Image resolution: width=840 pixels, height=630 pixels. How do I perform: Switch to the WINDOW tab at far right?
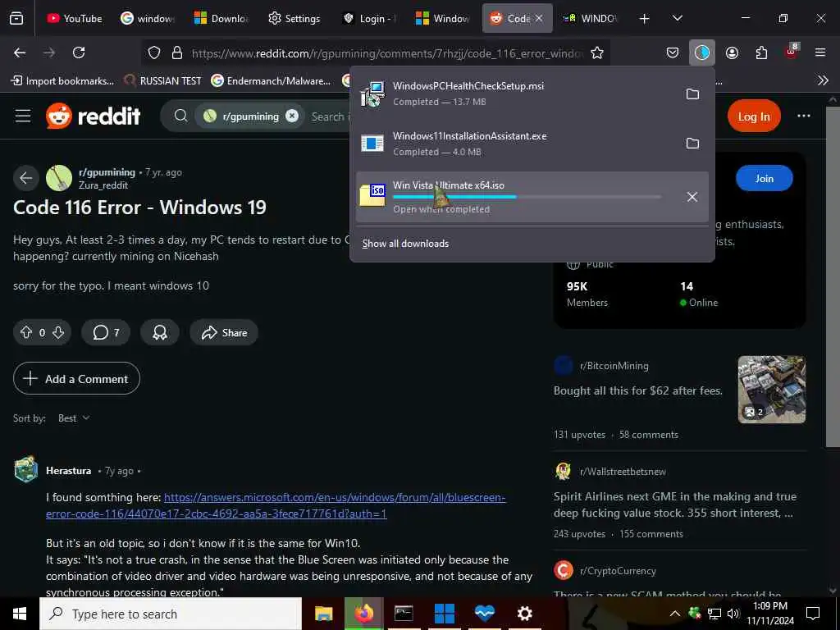coord(591,18)
